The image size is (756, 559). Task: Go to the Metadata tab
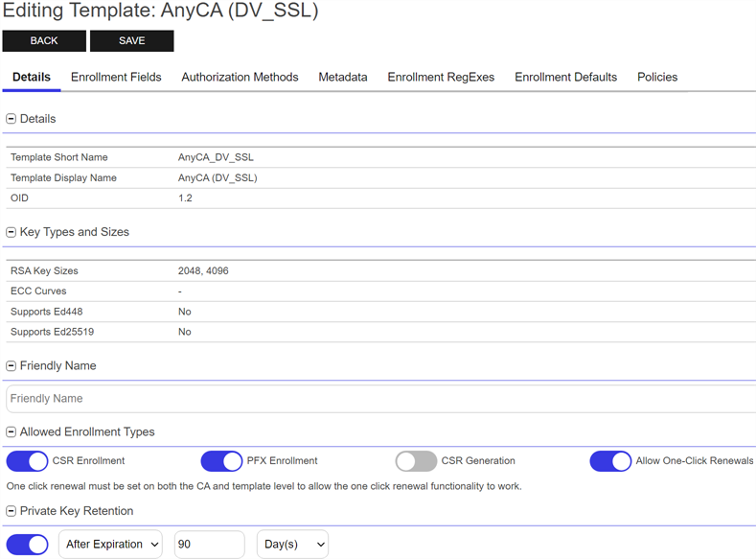click(x=343, y=77)
